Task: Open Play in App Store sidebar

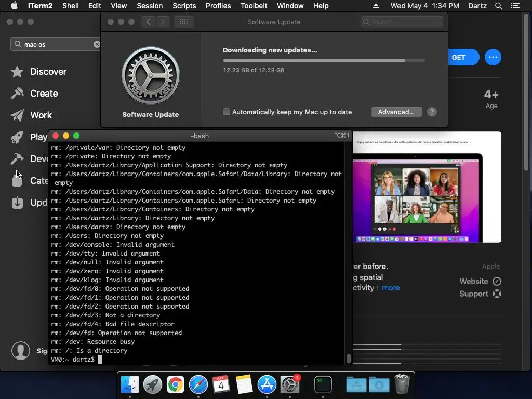Action: pyautogui.click(x=29, y=137)
